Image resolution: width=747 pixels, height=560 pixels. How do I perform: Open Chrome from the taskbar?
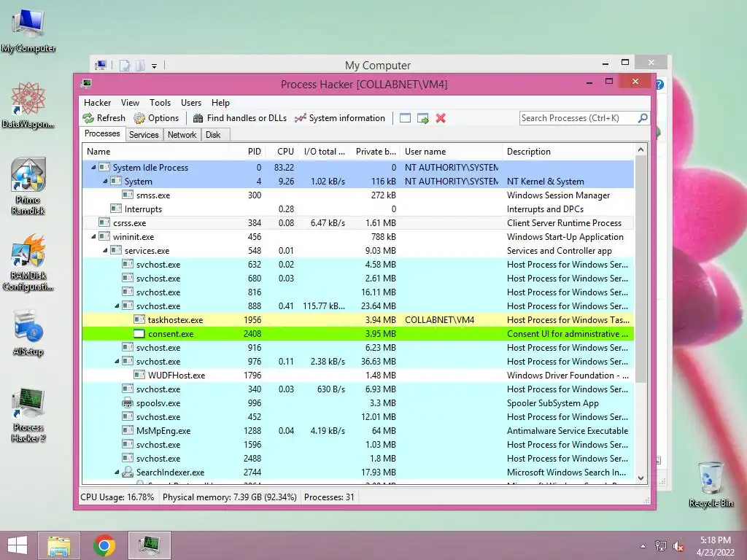[104, 545]
